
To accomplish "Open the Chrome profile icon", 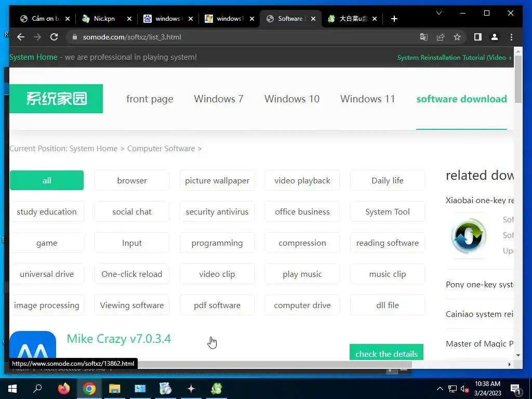I will [x=495, y=37].
